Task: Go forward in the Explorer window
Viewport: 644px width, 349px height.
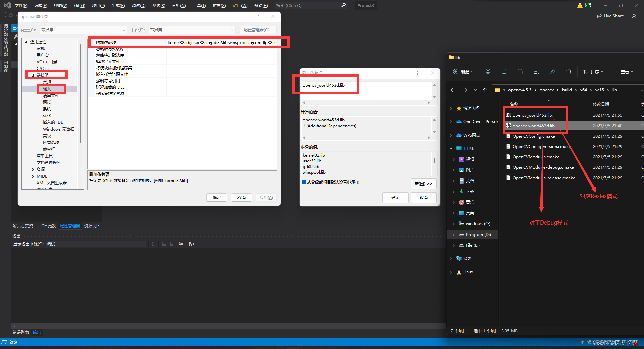Action: click(465, 90)
